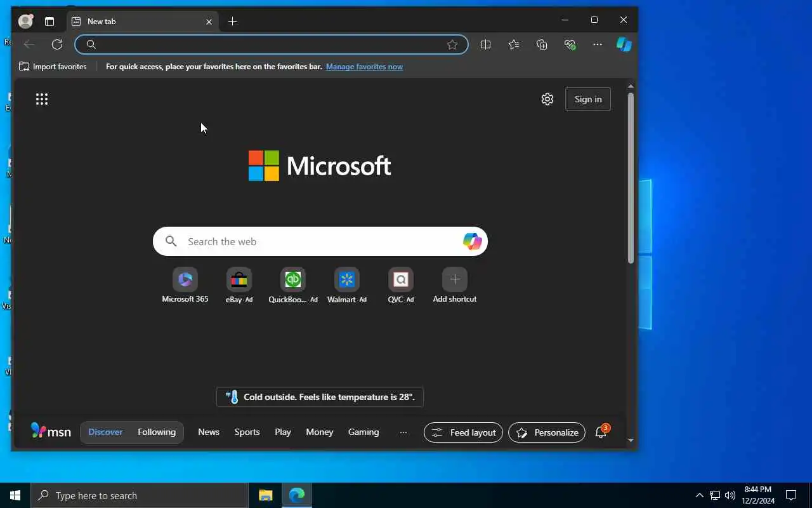
Task: Click the browser back arrow
Action: [x=29, y=44]
